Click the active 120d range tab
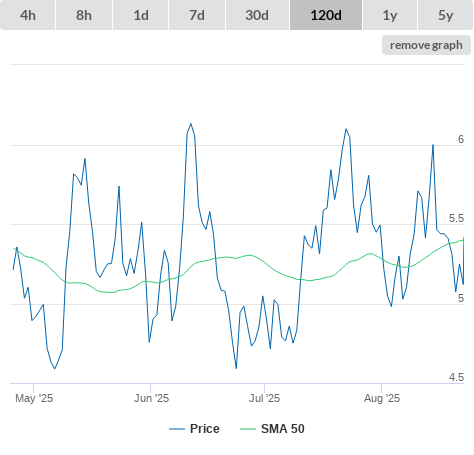 [326, 15]
